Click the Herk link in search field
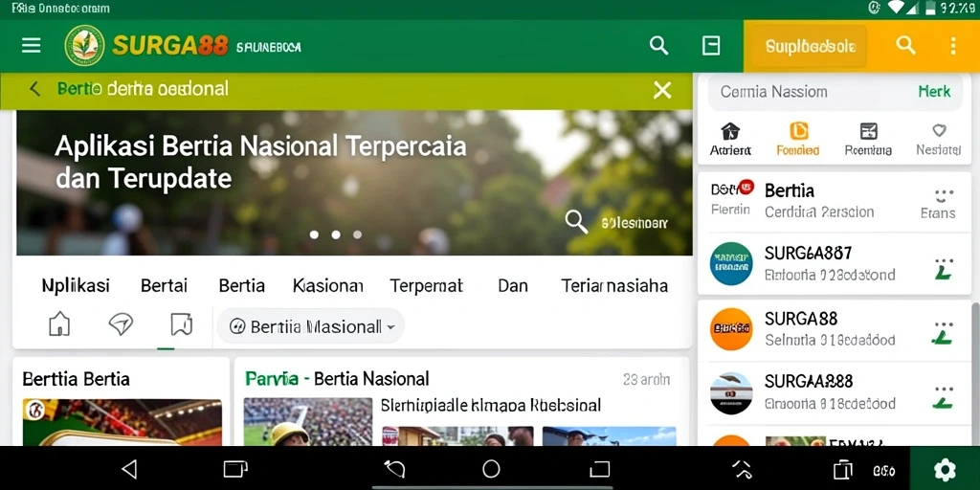This screenshot has width=980, height=490. [x=934, y=91]
